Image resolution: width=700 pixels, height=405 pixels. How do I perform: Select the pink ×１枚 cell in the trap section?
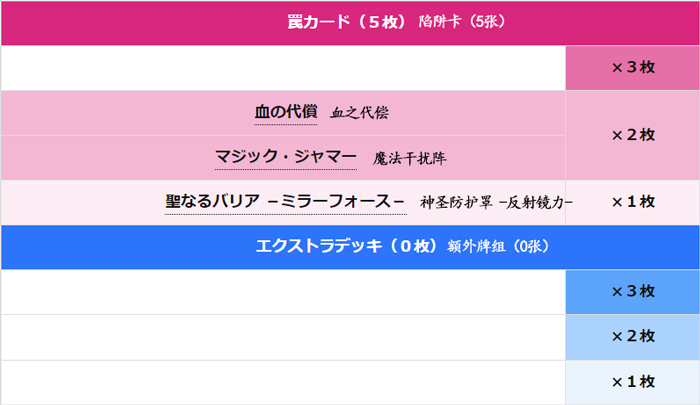pyautogui.click(x=632, y=202)
